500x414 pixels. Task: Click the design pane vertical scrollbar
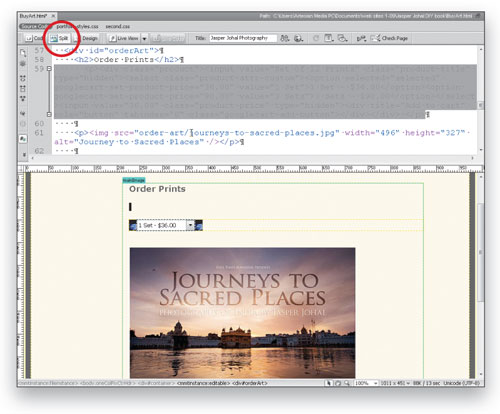click(480, 252)
